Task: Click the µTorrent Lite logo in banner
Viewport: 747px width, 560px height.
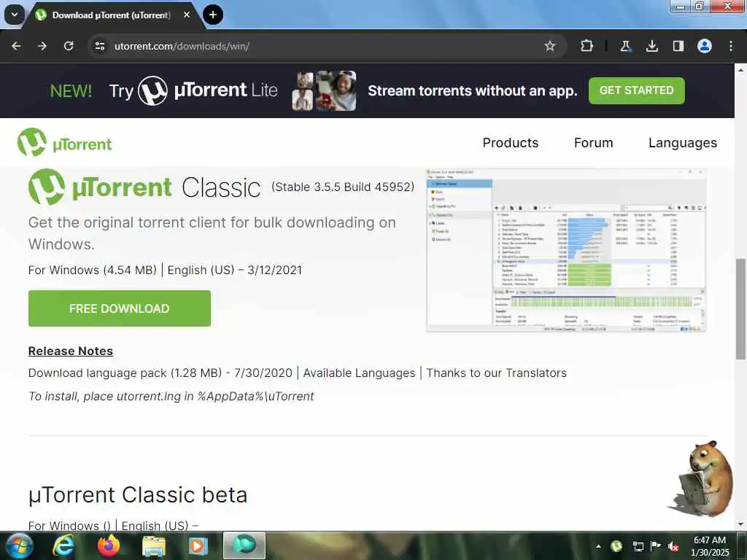Action: tap(208, 90)
